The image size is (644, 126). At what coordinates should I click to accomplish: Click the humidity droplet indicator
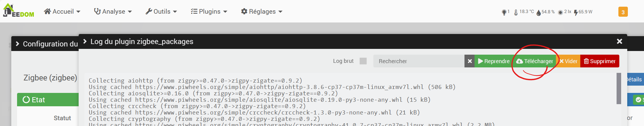tap(539, 12)
